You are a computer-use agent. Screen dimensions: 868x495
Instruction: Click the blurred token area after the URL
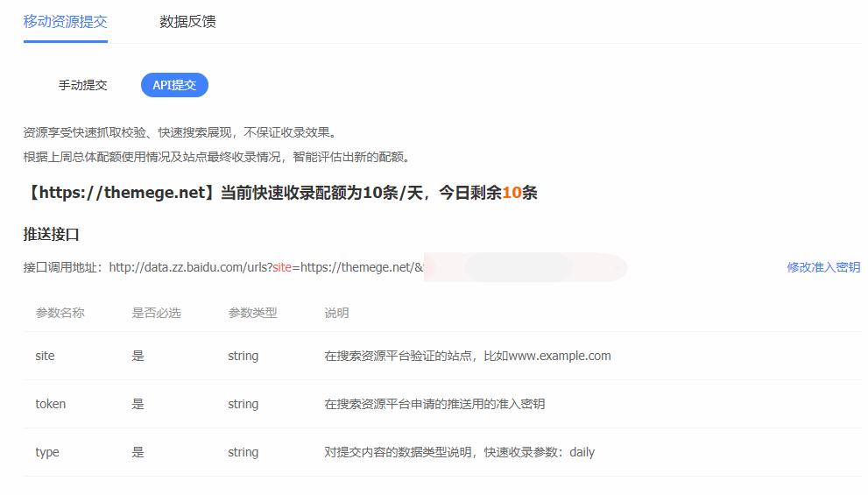526,267
